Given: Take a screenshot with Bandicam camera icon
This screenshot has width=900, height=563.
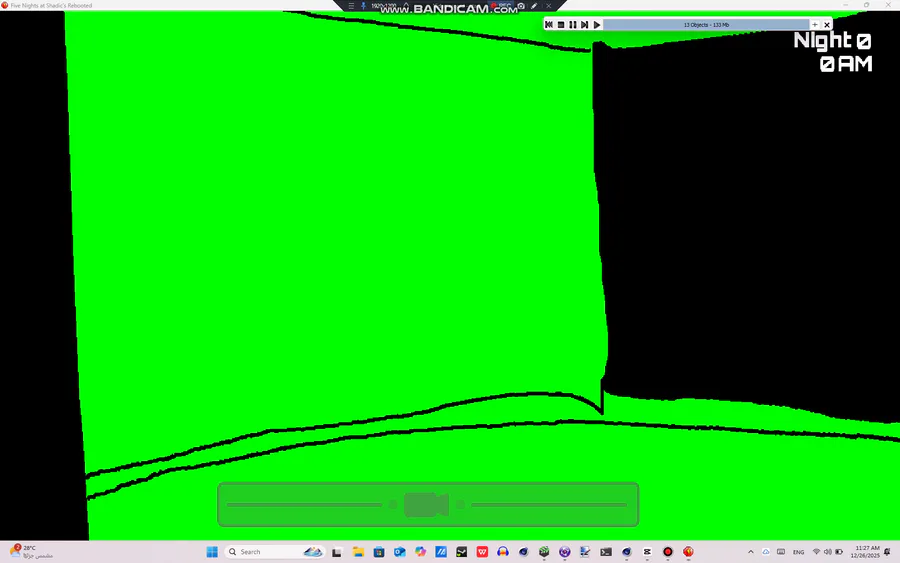Looking at the screenshot, I should [x=521, y=6].
